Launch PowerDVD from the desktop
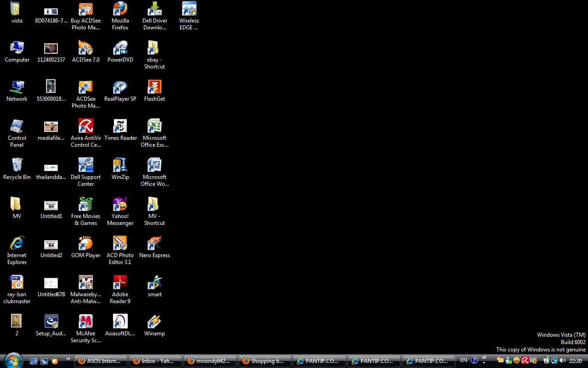588x368 pixels. pyautogui.click(x=120, y=52)
